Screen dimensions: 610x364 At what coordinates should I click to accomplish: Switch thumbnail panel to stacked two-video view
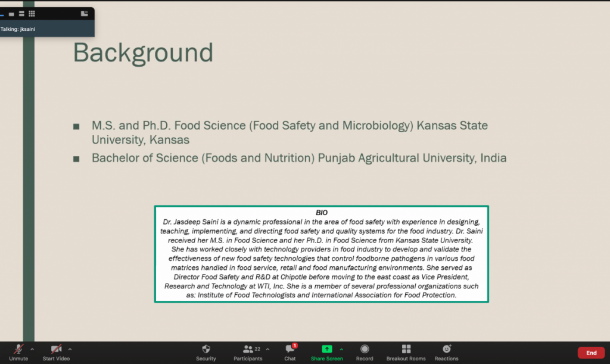click(21, 14)
